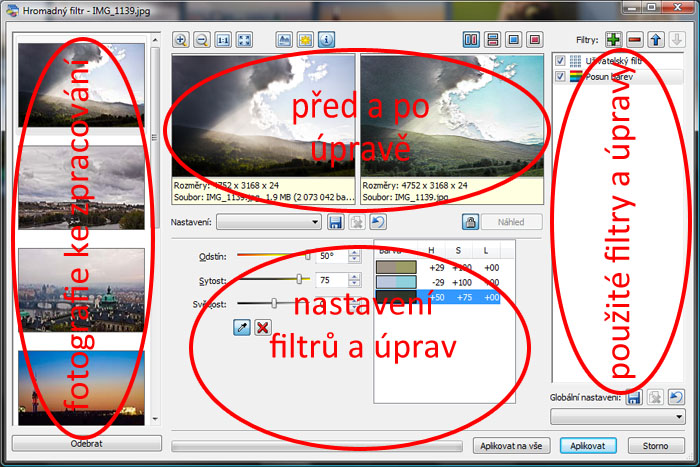Screen dimensions: 700x467
Task: Delete color entry with red X icon
Action: pos(263,327)
